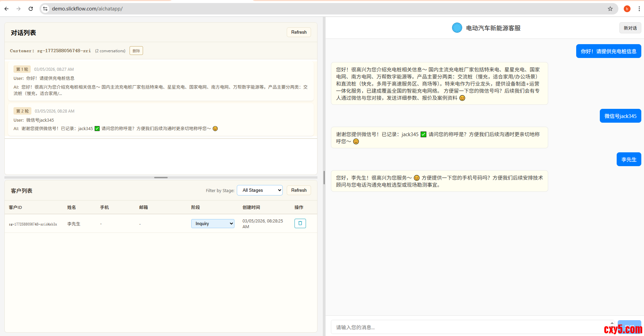Refresh the customer list

click(x=299, y=190)
